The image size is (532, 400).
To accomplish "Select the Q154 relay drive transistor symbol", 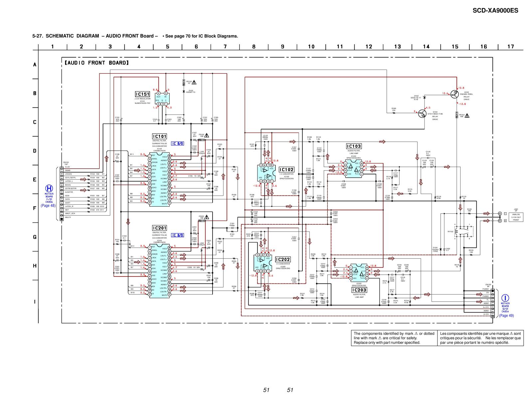I will click(x=423, y=113).
